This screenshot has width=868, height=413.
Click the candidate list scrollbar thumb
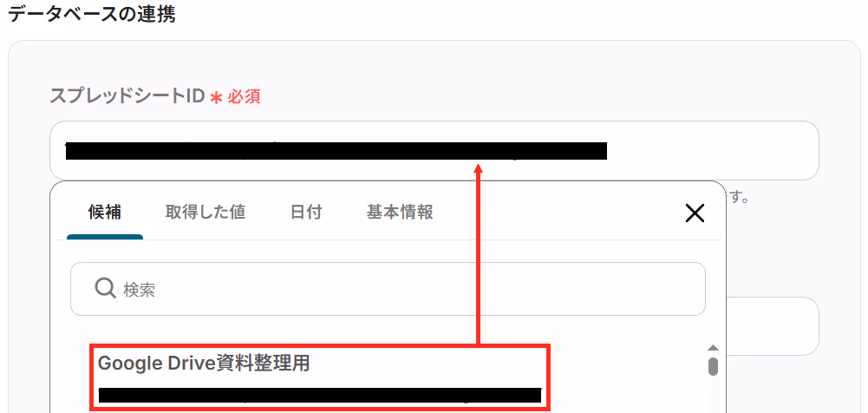(713, 366)
